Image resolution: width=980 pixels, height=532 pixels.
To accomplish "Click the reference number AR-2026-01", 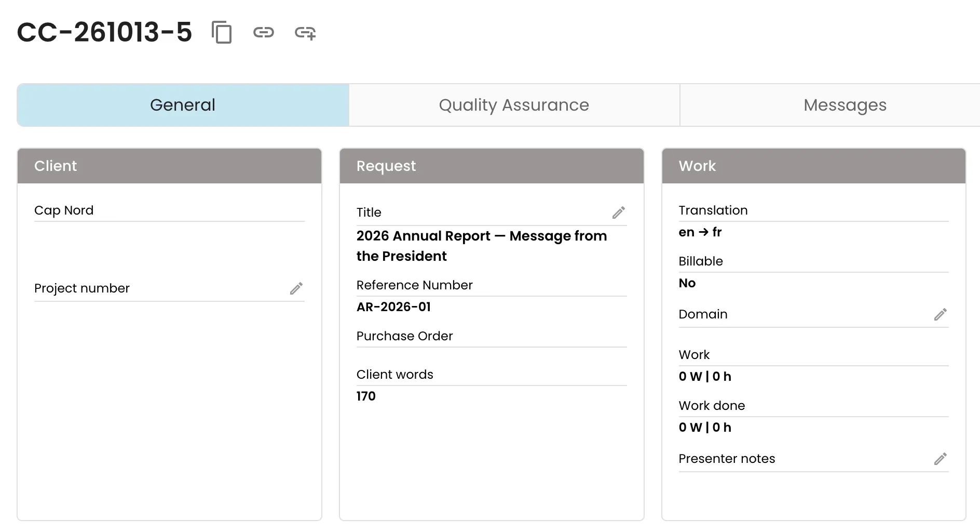I will 393,307.
